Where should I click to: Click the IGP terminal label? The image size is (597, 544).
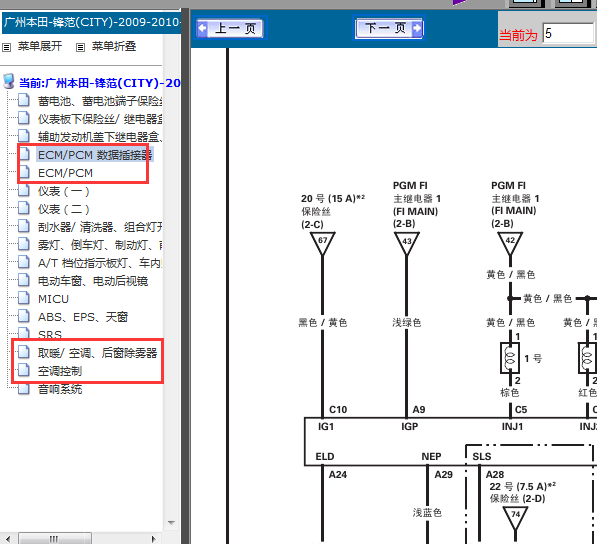point(410,426)
